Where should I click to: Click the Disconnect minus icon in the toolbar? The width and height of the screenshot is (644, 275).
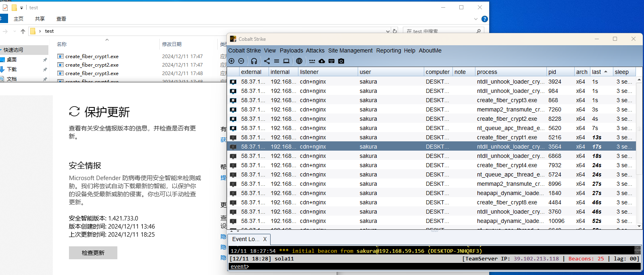point(241,61)
